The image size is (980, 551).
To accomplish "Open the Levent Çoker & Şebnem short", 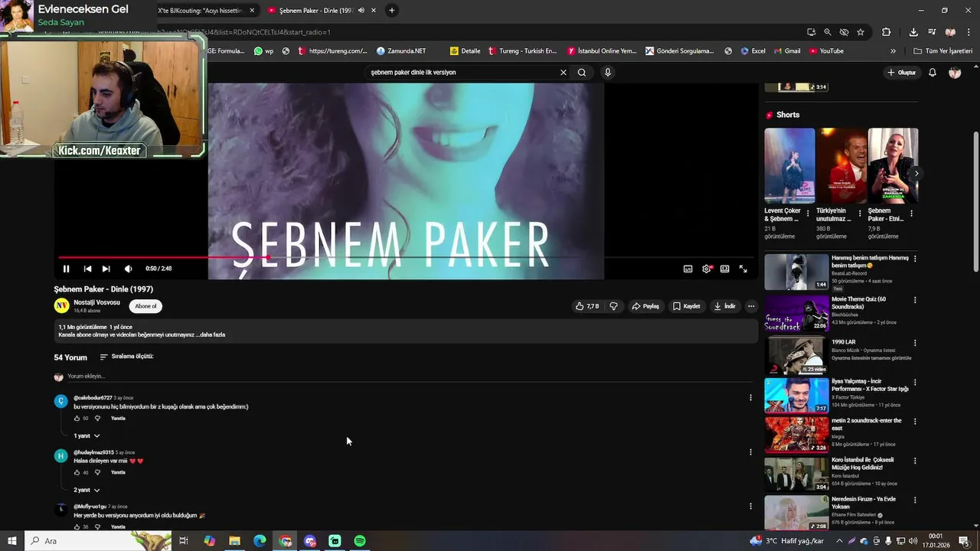I will 789,165.
